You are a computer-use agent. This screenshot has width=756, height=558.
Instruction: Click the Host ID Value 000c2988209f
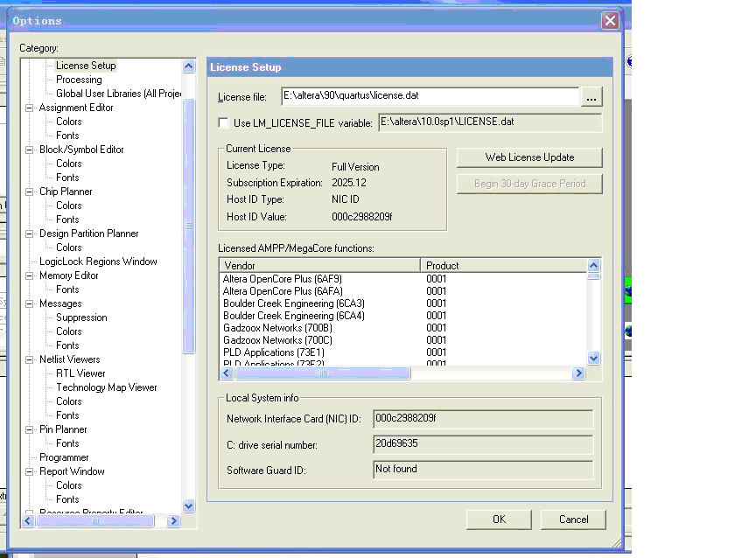[362, 217]
